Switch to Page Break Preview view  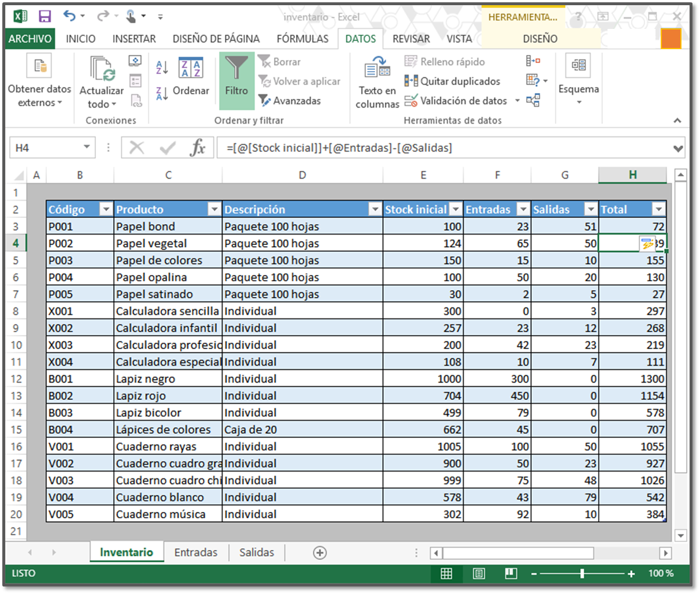coord(510,573)
